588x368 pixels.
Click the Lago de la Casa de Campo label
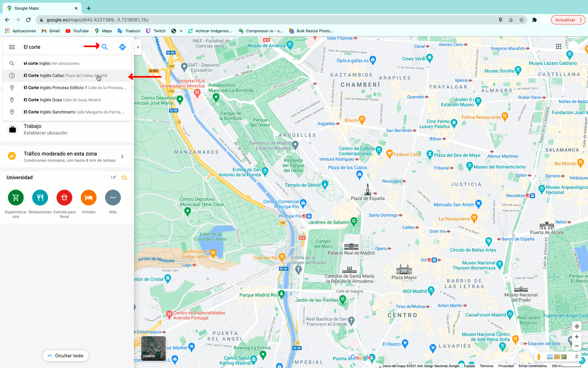click(211, 237)
